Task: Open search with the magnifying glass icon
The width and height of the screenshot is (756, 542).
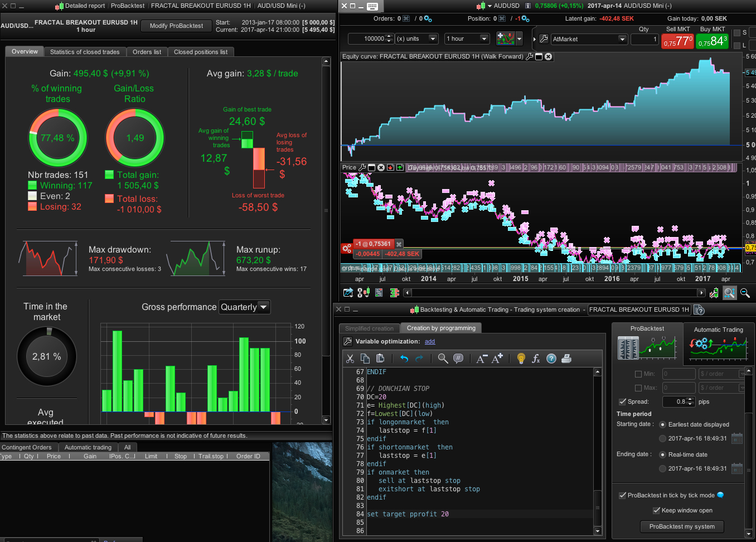Action: 443,359
